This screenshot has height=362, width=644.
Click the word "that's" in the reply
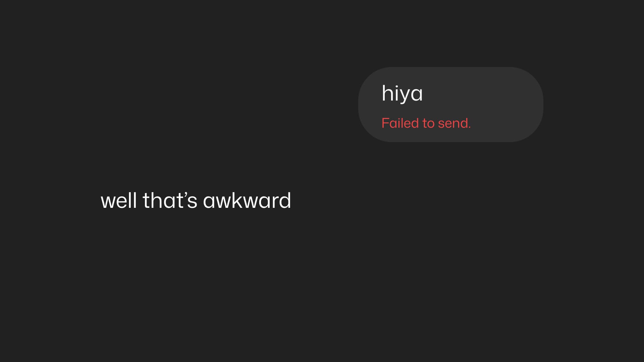click(170, 201)
